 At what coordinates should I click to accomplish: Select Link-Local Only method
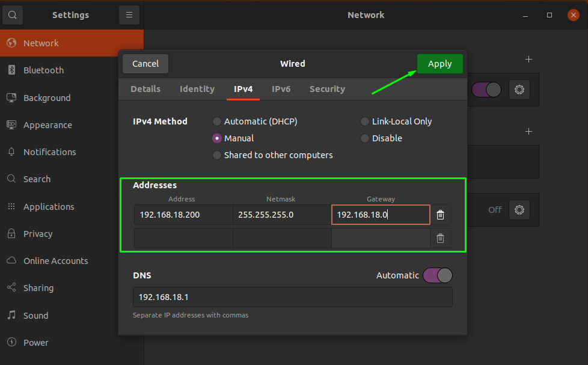tap(396, 121)
